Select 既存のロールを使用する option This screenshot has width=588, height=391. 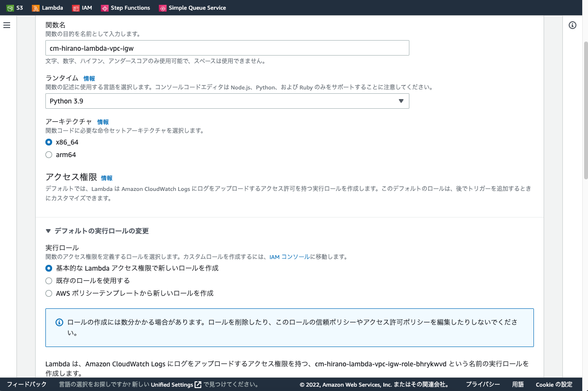coord(49,281)
